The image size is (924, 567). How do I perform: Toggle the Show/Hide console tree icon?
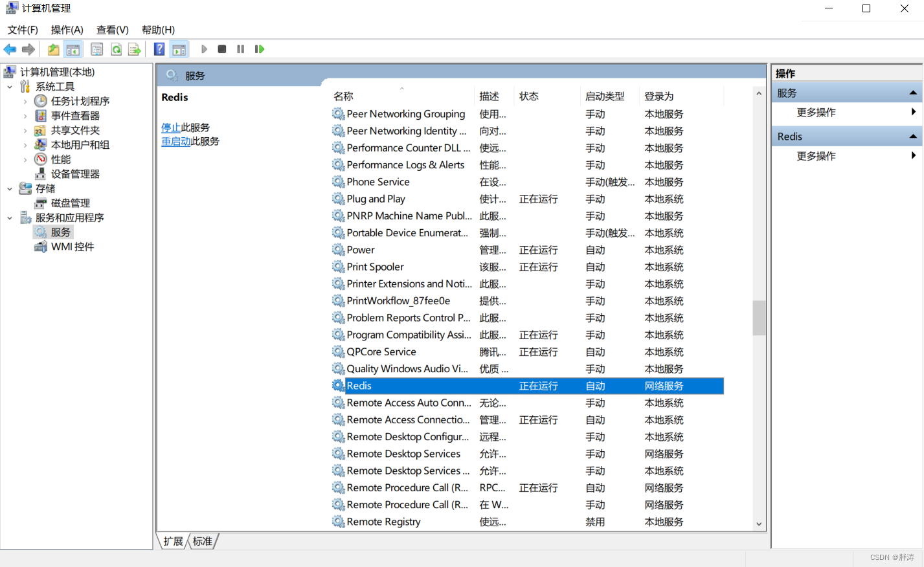point(73,49)
